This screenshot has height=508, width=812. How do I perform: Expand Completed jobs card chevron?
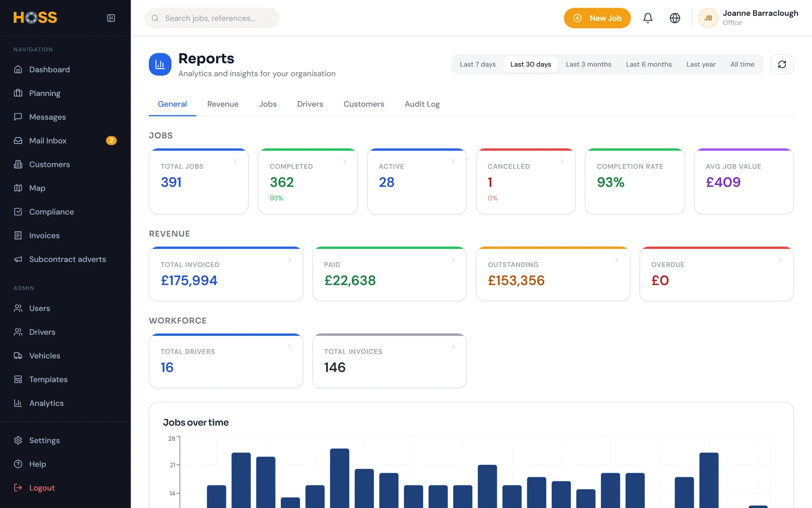pos(344,162)
